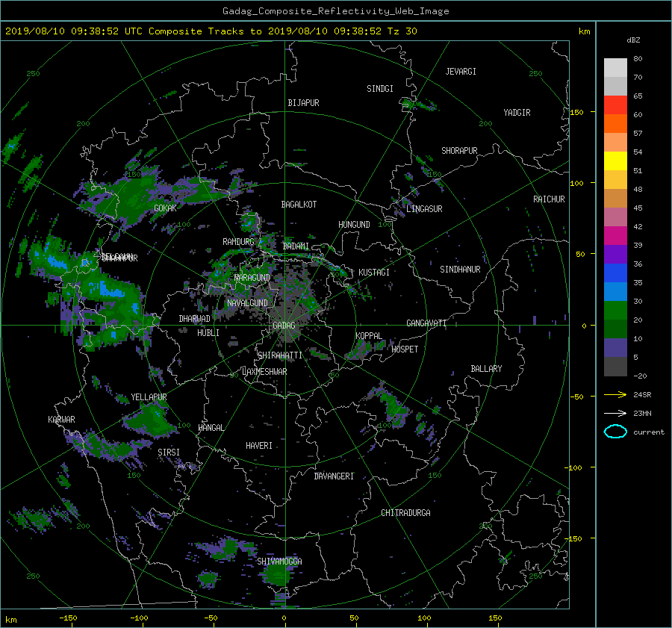Image resolution: width=672 pixels, height=628 pixels.
Task: Click the yellow 24SR arrow legend icon
Action: coord(615,394)
